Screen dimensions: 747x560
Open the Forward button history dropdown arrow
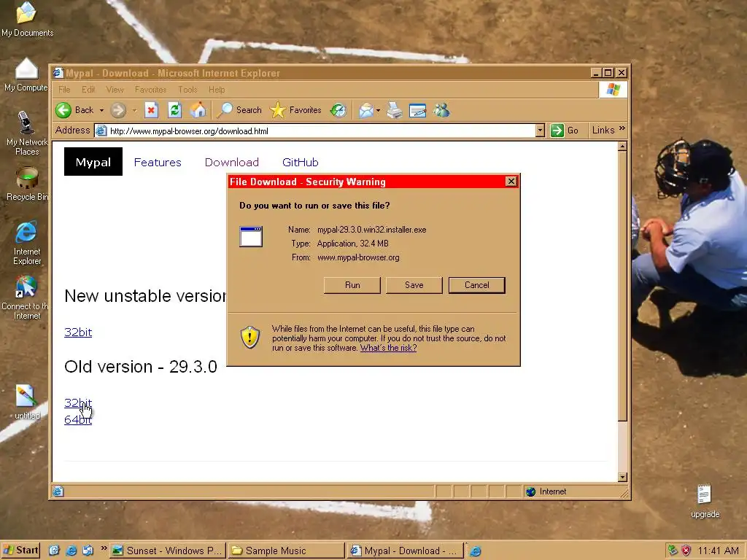tap(134, 111)
